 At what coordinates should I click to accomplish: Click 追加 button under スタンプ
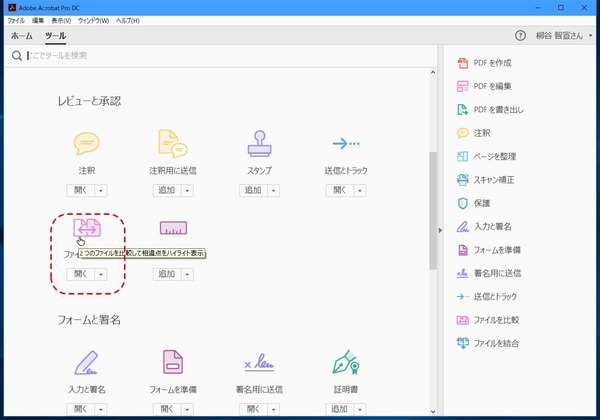pyautogui.click(x=254, y=190)
